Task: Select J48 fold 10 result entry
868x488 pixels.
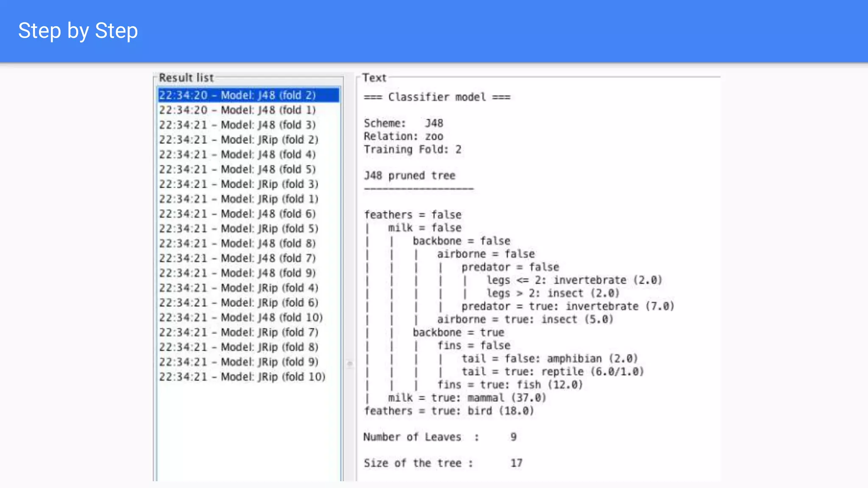Action: point(241,318)
